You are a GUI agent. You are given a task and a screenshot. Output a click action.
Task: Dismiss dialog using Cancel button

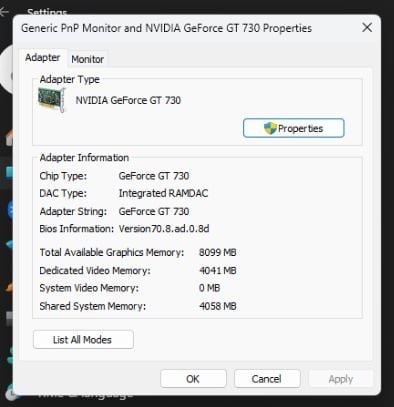[x=267, y=379]
